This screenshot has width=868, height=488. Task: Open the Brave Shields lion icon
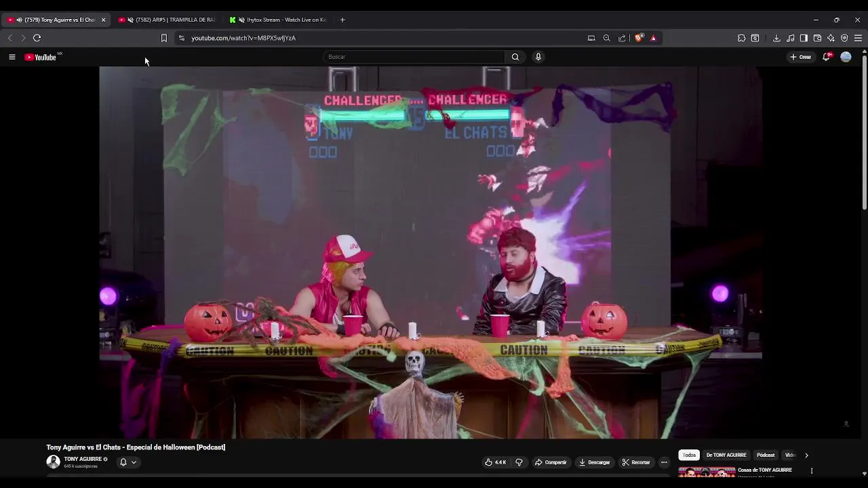[x=639, y=38]
